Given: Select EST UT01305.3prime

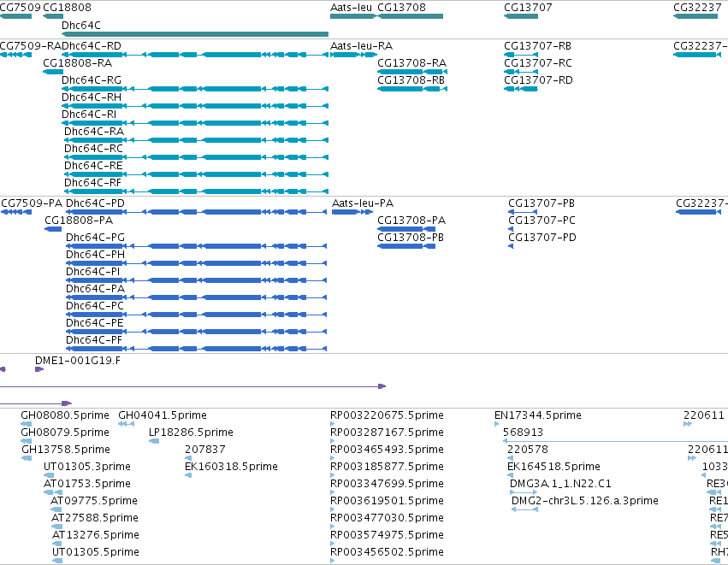Looking at the screenshot, I should click(49, 475).
